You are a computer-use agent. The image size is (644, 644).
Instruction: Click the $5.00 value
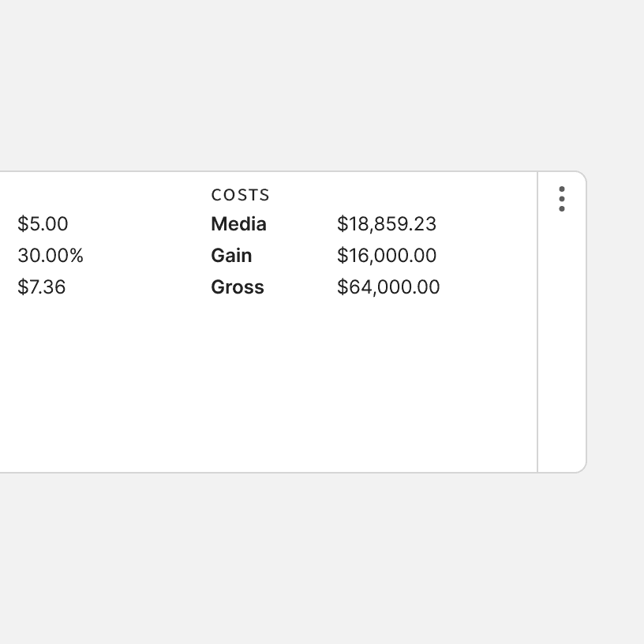43,224
